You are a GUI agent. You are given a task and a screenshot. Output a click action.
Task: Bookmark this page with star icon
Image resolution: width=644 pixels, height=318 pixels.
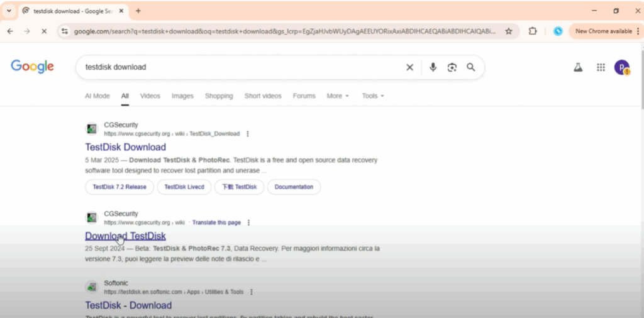(x=509, y=31)
